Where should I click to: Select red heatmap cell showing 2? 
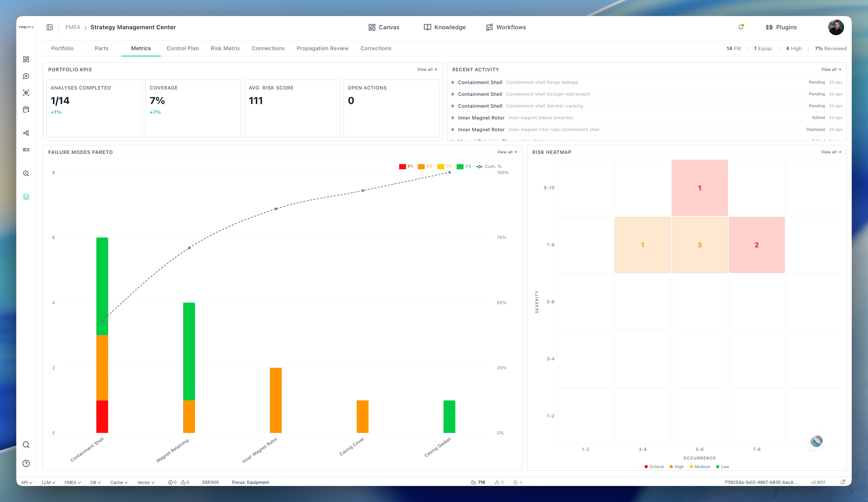(x=757, y=245)
